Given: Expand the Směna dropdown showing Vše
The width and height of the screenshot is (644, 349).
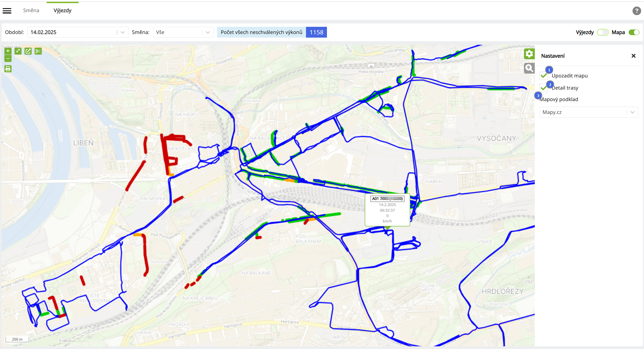Looking at the screenshot, I should [183, 32].
